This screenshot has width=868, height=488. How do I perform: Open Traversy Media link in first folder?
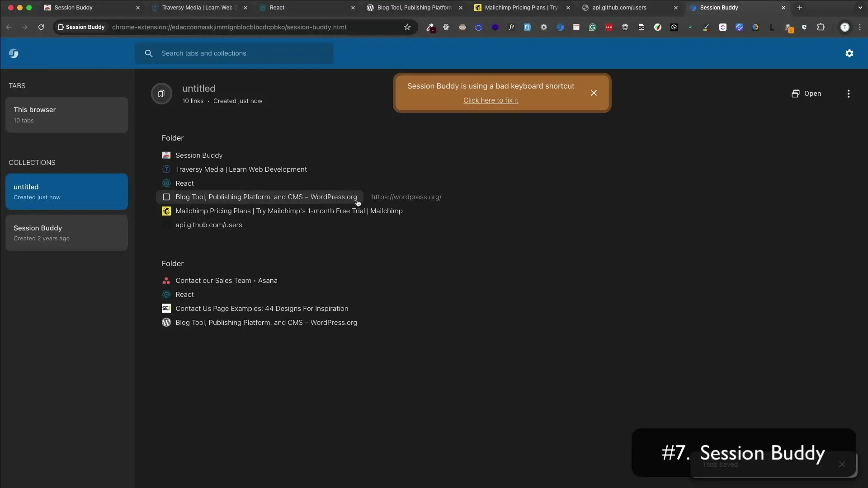[241, 169]
